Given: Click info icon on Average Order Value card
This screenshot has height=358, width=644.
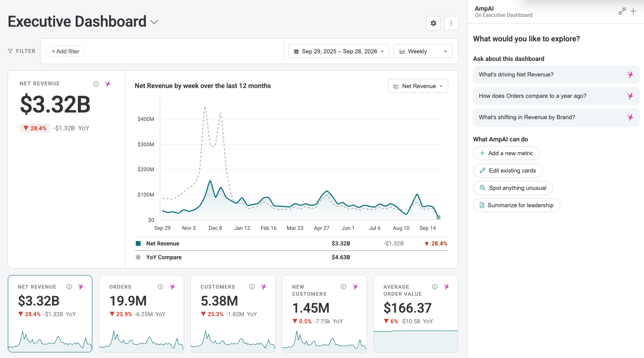Looking at the screenshot, I should tap(435, 287).
